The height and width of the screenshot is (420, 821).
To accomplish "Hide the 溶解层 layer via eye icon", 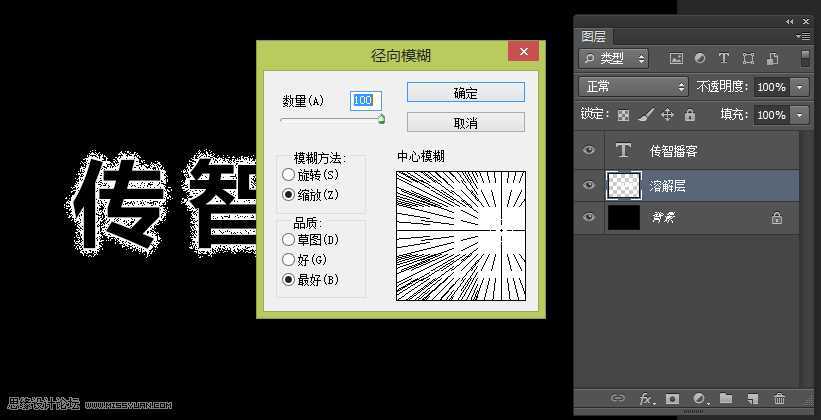I will 589,185.
